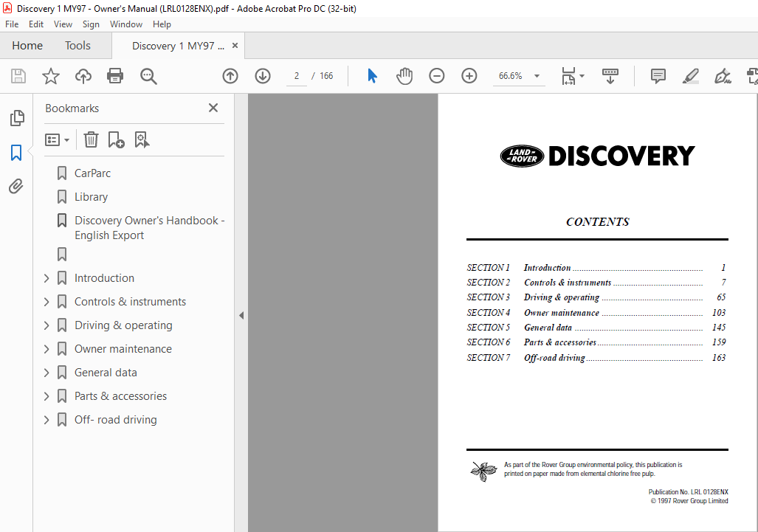Jump to Controls & instruments bookmark
Viewport: 758px width, 532px height.
pyautogui.click(x=130, y=302)
